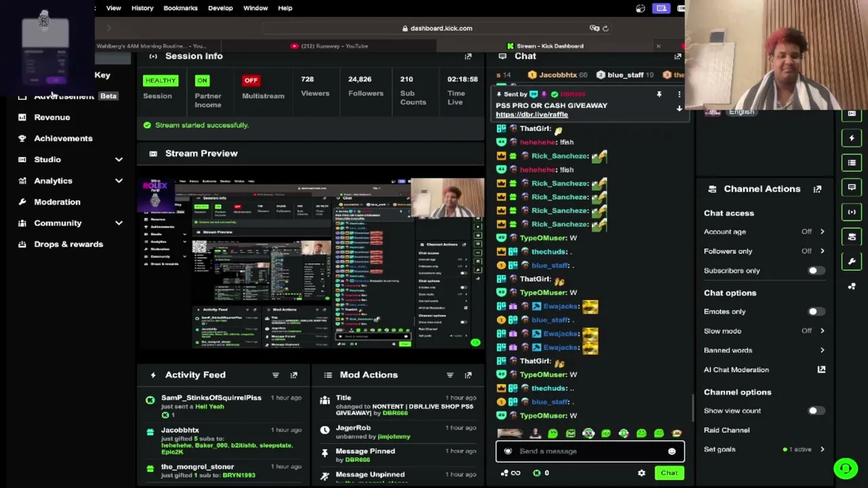
Task: Open chat settings gear icon
Action: (x=642, y=473)
